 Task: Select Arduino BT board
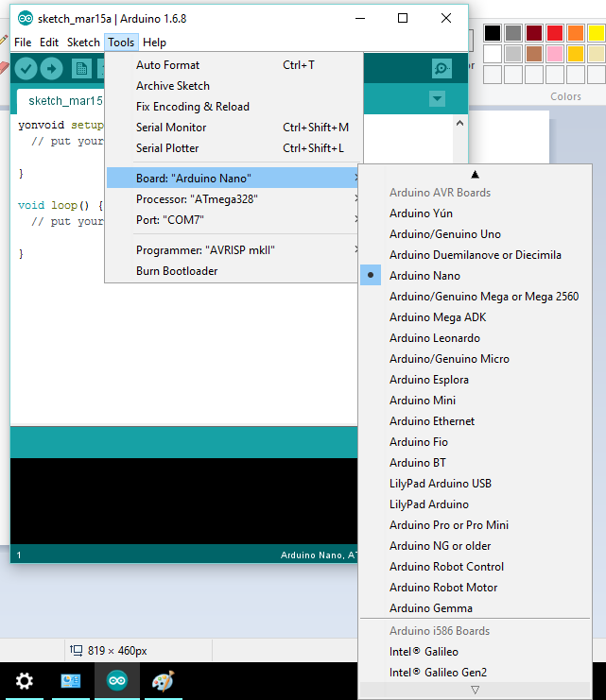point(475,463)
